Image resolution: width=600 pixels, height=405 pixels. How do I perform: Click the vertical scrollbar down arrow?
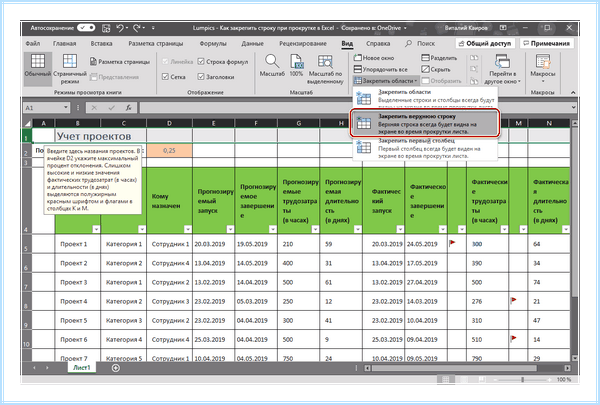tap(574, 358)
